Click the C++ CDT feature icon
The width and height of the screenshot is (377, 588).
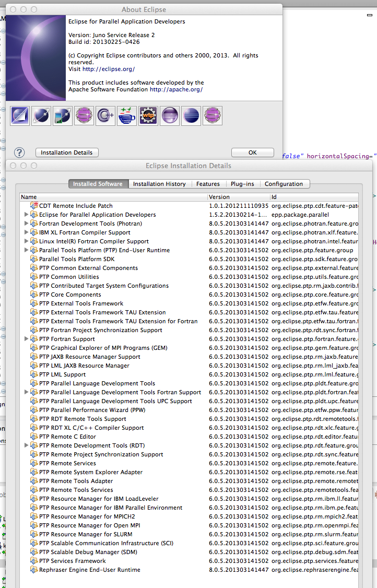[x=105, y=115]
